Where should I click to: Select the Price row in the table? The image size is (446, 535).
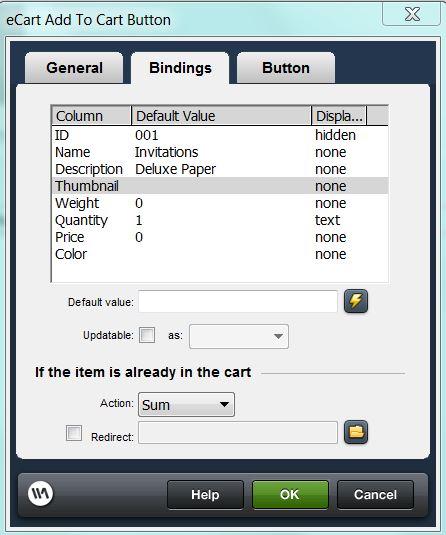(220, 237)
